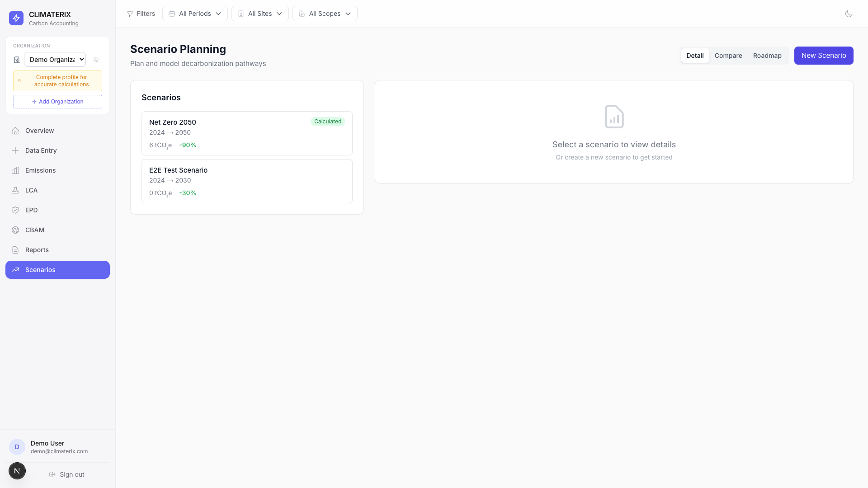868x488 pixels.
Task: Select the Net Zero 2050 scenario card
Action: [x=247, y=133]
